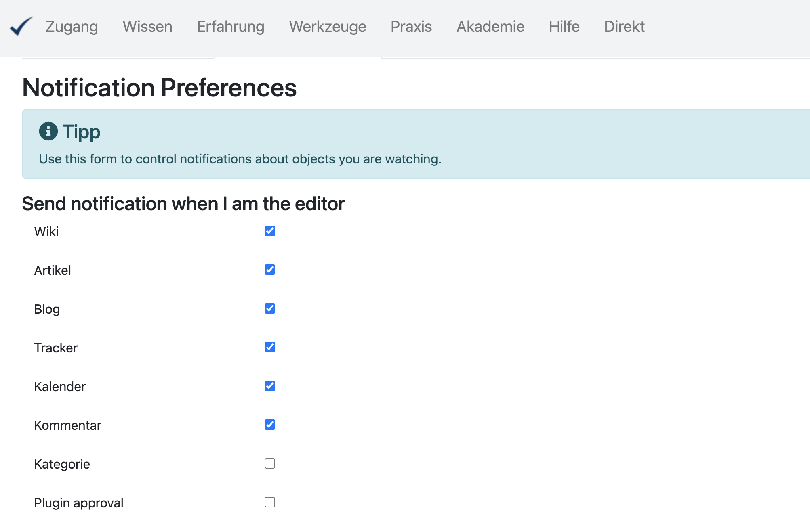Click the Tipp heading text

tap(82, 132)
